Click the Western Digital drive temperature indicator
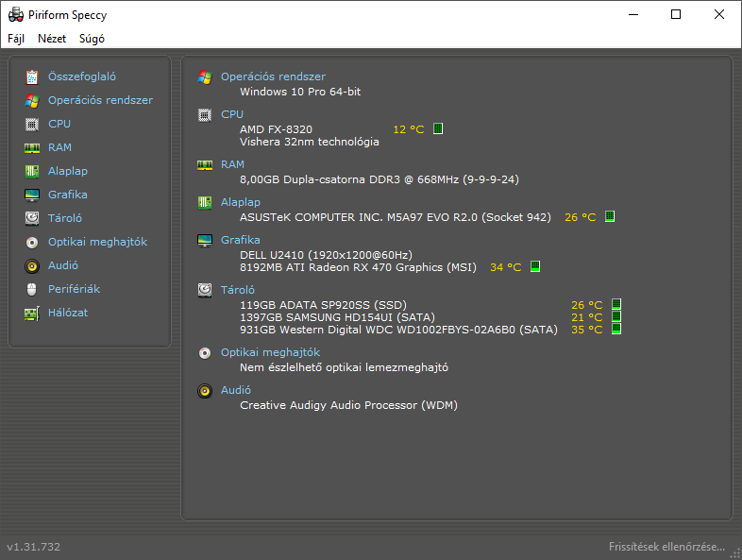Viewport: 742px width, 560px height. (616, 329)
